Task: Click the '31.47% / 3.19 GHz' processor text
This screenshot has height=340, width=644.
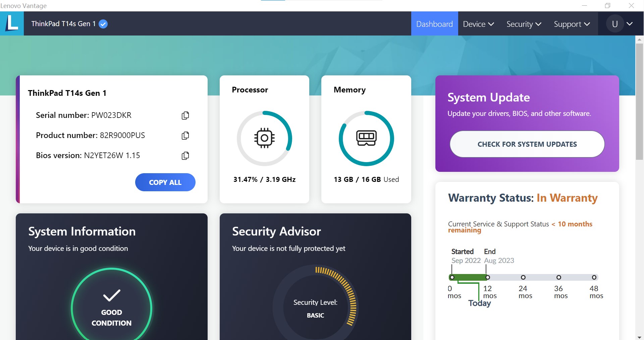Action: 264,180
